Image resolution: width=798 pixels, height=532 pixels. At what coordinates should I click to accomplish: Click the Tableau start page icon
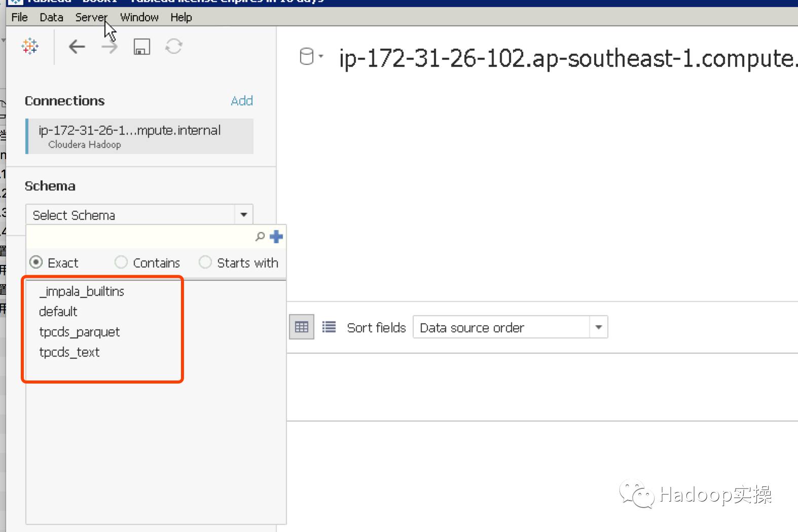click(30, 46)
